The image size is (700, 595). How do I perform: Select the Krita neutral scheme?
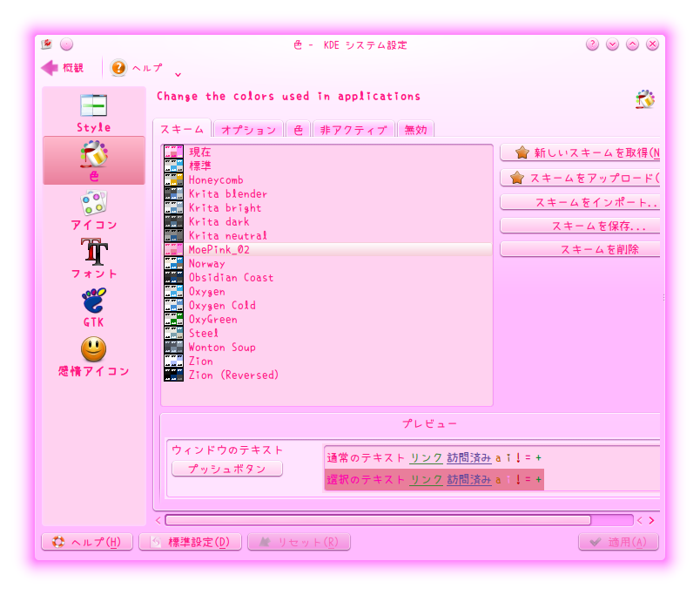pos(327,235)
